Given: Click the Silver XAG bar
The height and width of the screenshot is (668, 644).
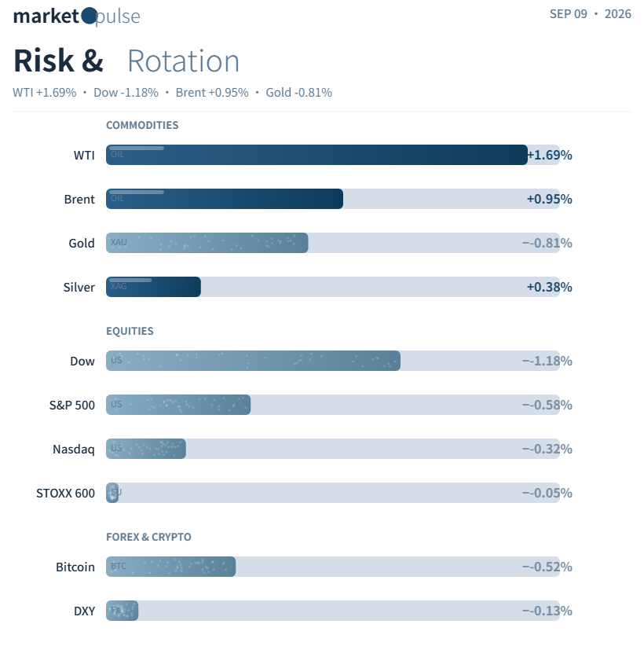Looking at the screenshot, I should [x=153, y=287].
